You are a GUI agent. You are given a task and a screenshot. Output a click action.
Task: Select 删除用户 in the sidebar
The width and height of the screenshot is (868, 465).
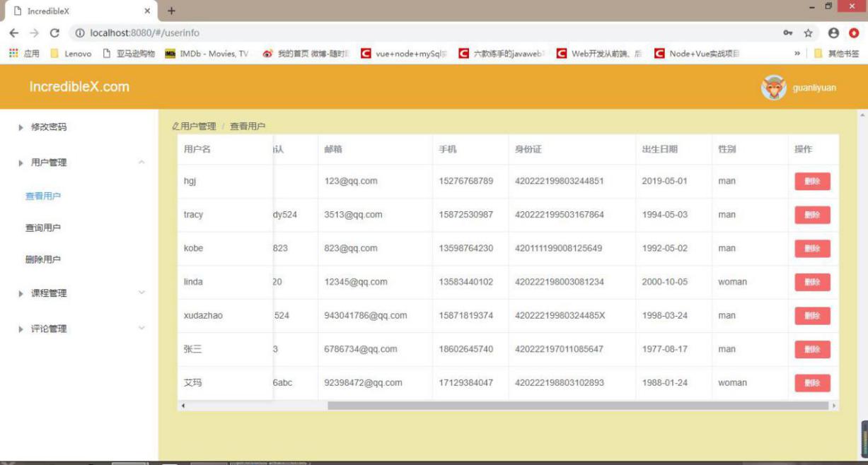[43, 259]
